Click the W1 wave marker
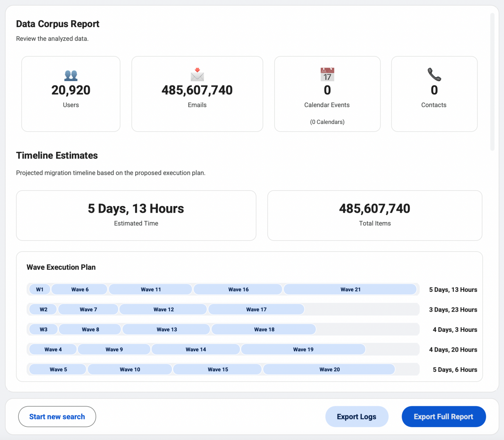504x440 pixels. pyautogui.click(x=39, y=289)
